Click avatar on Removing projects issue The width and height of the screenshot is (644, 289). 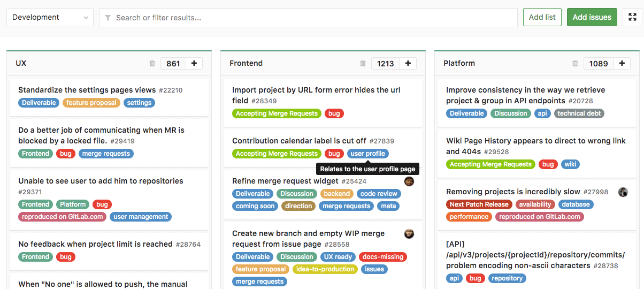coord(623,192)
